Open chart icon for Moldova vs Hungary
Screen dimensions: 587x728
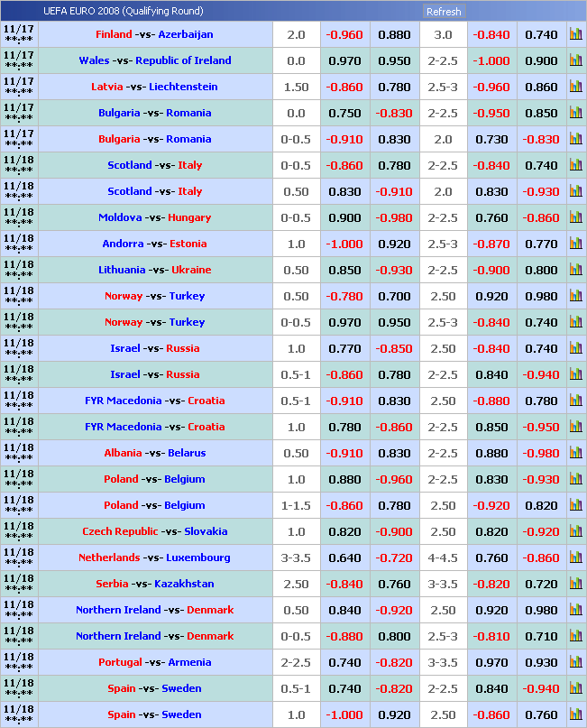(x=575, y=218)
